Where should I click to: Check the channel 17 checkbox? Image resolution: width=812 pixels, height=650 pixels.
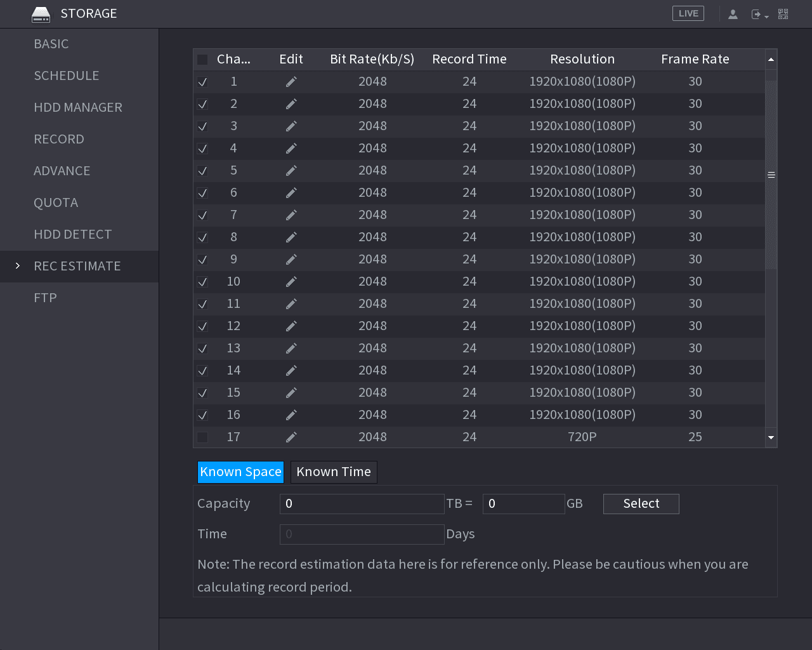click(202, 437)
